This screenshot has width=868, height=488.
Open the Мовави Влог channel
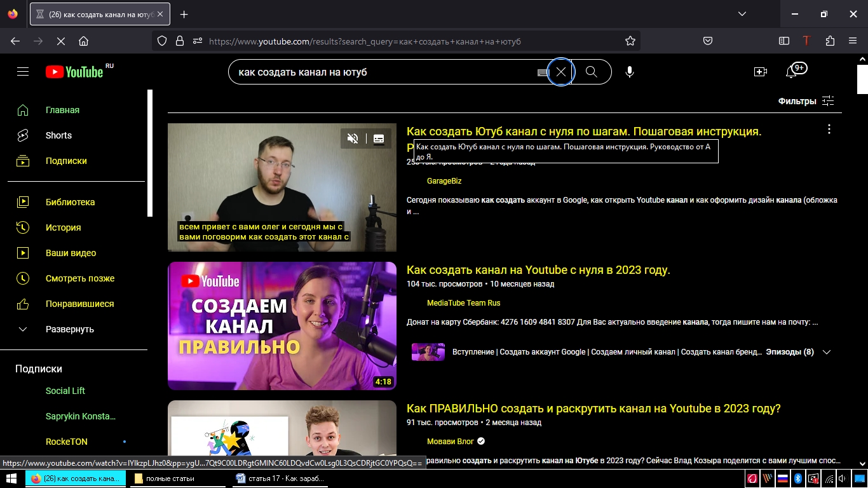(451, 441)
